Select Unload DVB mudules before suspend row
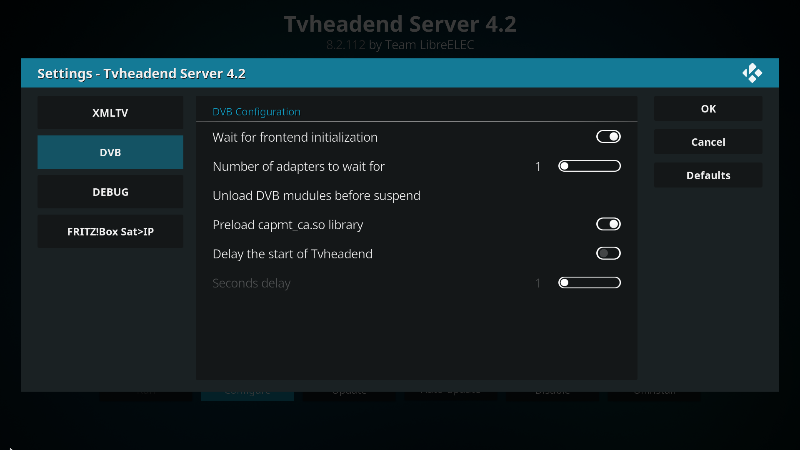800x450 pixels. point(416,195)
